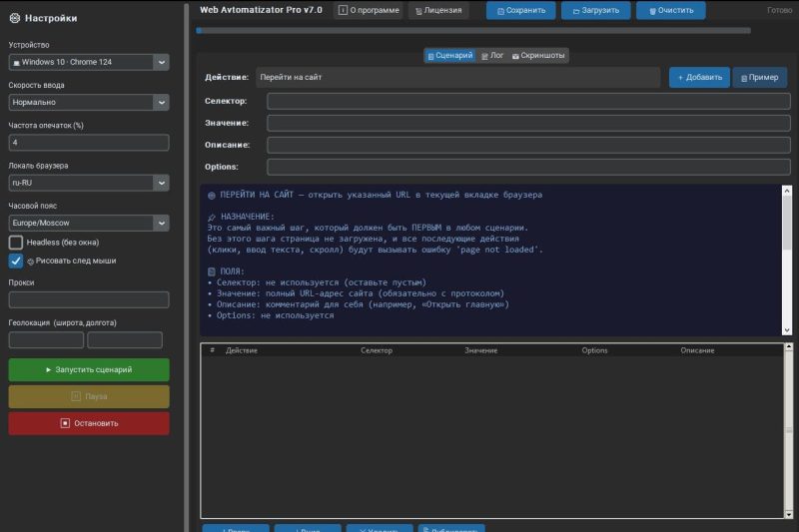Click the Загрузить button

click(595, 10)
